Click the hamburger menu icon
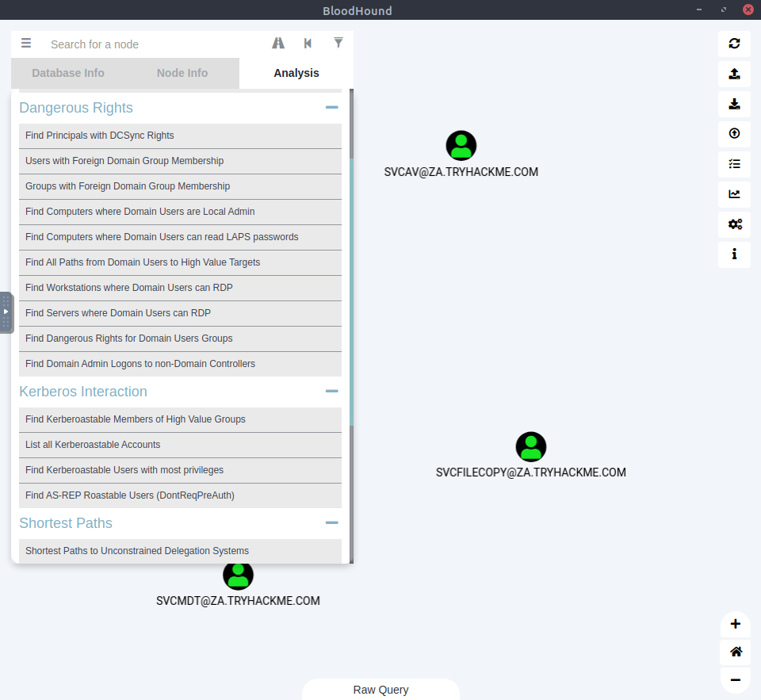This screenshot has width=761, height=700. click(26, 44)
